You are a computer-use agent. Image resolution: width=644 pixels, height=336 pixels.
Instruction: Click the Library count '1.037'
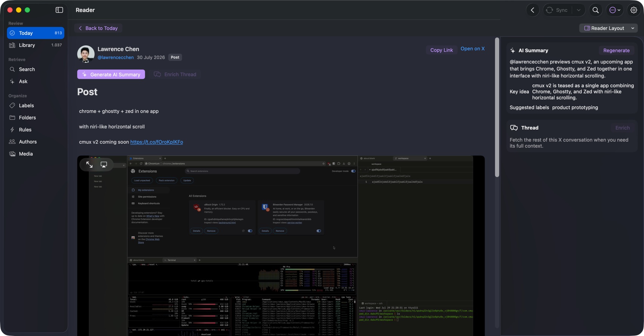(x=57, y=45)
